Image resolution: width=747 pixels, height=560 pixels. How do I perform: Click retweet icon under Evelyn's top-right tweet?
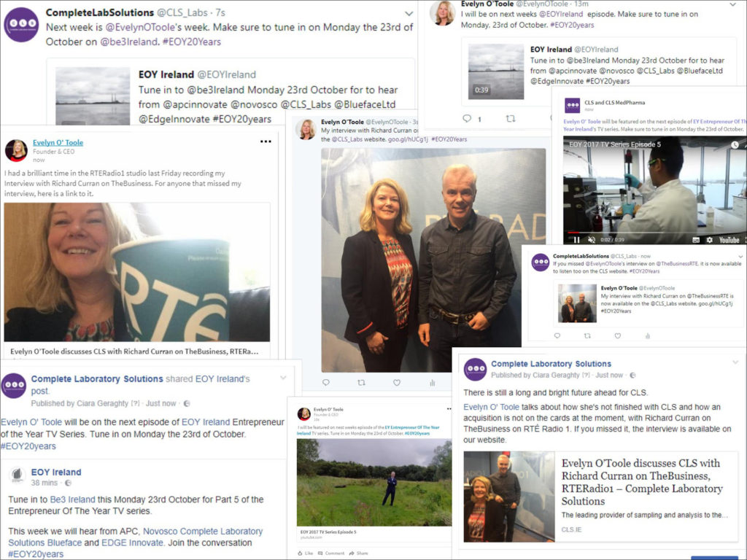pos(510,119)
